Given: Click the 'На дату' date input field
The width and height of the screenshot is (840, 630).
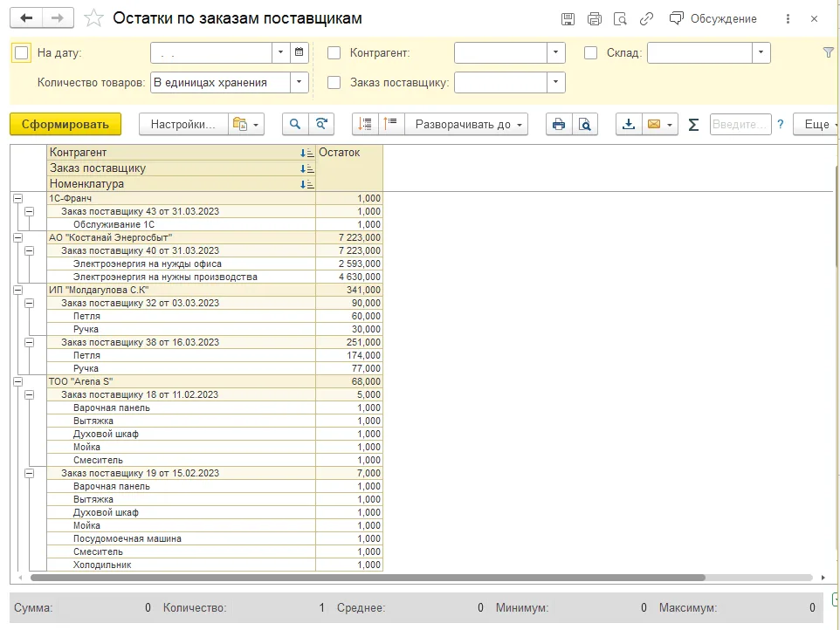Looking at the screenshot, I should (211, 53).
